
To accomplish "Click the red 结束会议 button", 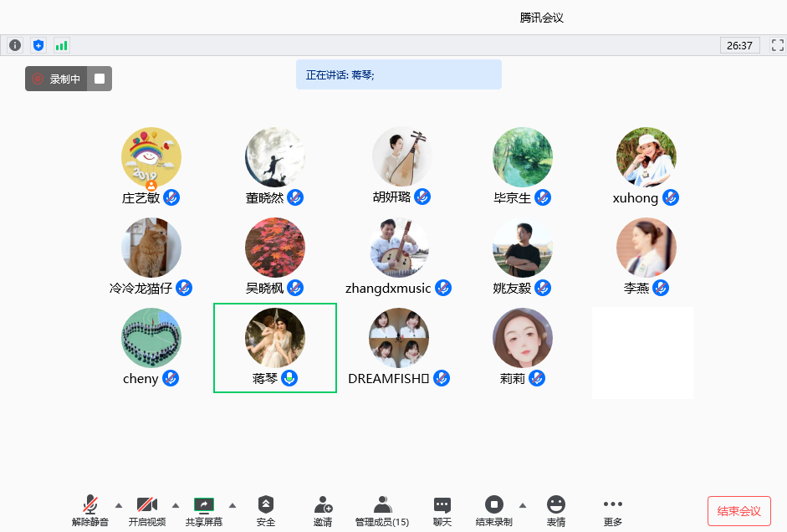I will [738, 511].
